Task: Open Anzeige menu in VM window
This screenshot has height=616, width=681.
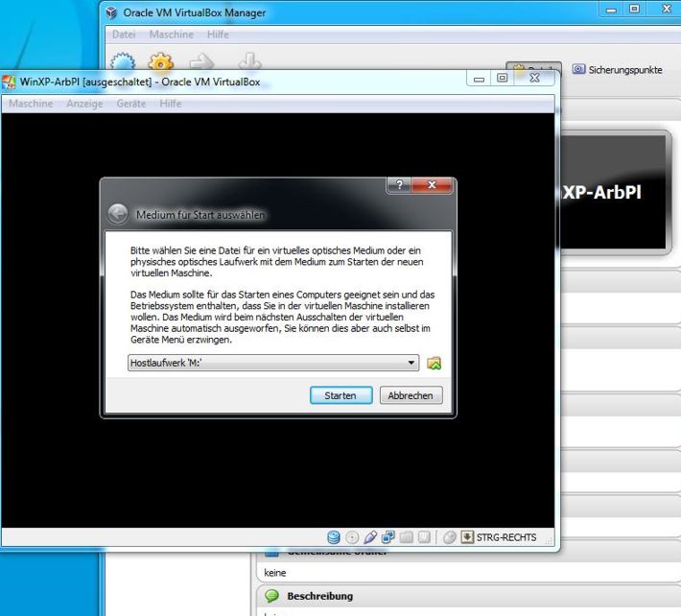Action: point(84,104)
